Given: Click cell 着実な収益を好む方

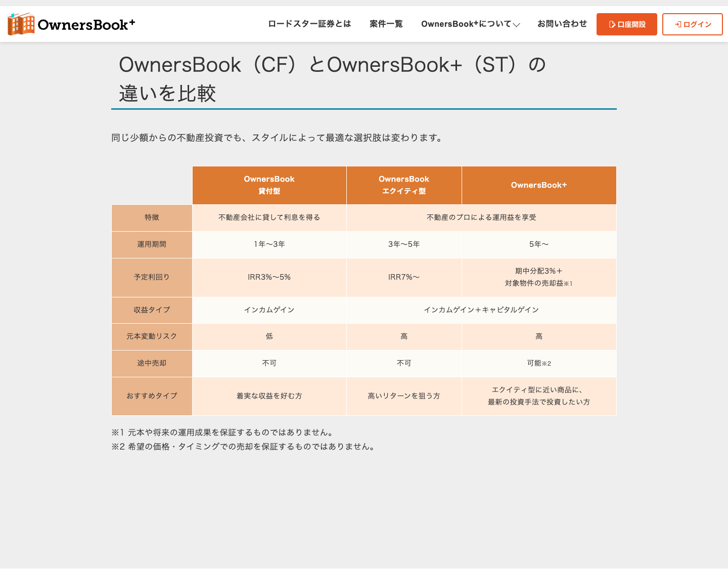Looking at the screenshot, I should coord(269,396).
